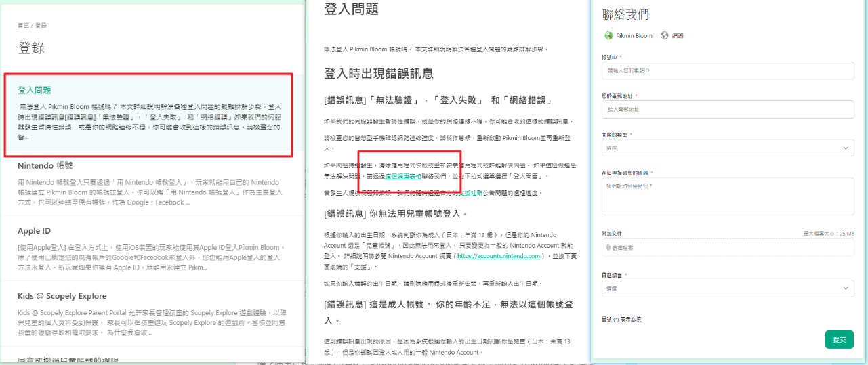Click the 網路 label text

click(x=678, y=35)
